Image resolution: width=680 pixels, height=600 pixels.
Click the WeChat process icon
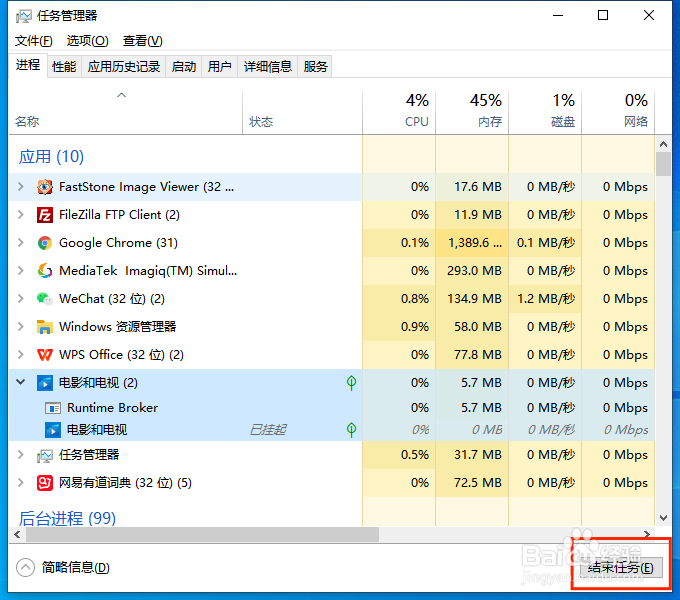pos(45,299)
